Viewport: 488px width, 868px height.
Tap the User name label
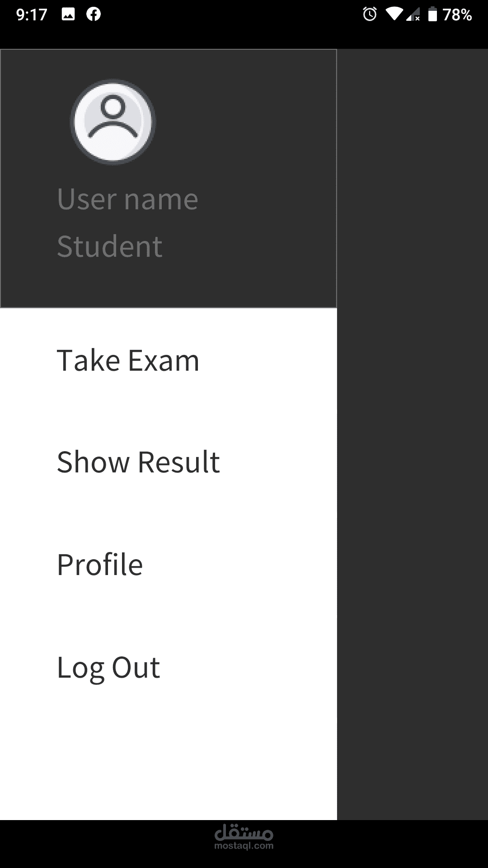[x=127, y=199]
